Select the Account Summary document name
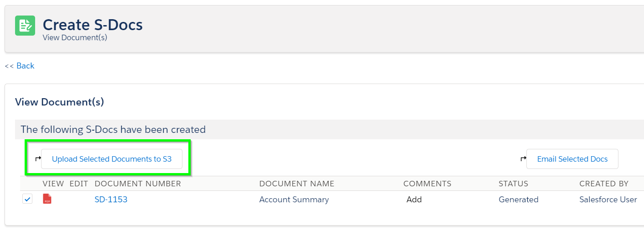 (x=294, y=200)
